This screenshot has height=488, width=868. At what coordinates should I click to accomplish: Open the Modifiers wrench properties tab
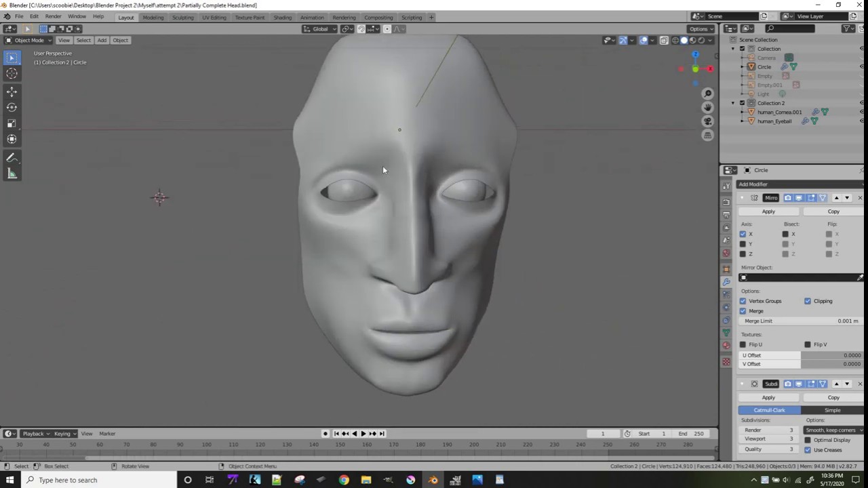tap(726, 281)
